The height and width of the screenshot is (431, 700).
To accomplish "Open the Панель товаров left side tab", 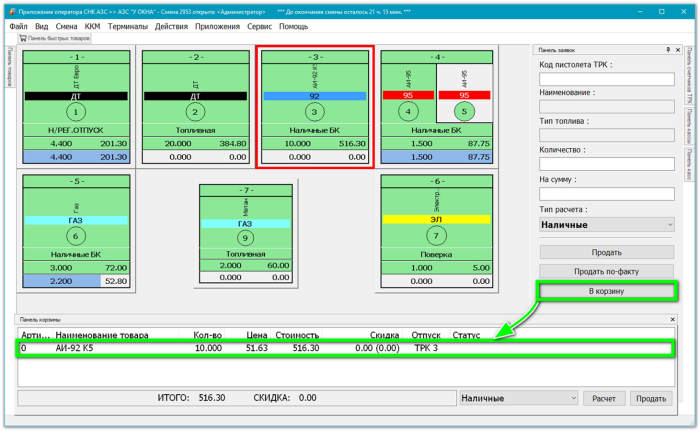I will click(9, 67).
